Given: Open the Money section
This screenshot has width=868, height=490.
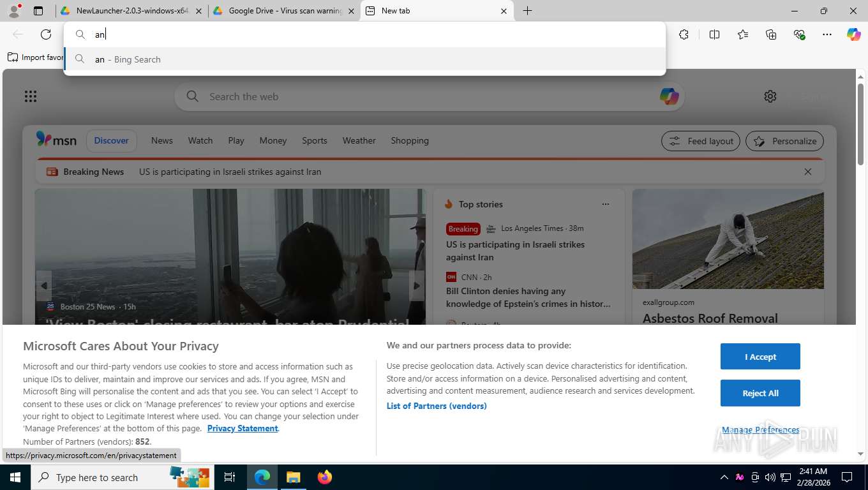Looking at the screenshot, I should tap(273, 140).
